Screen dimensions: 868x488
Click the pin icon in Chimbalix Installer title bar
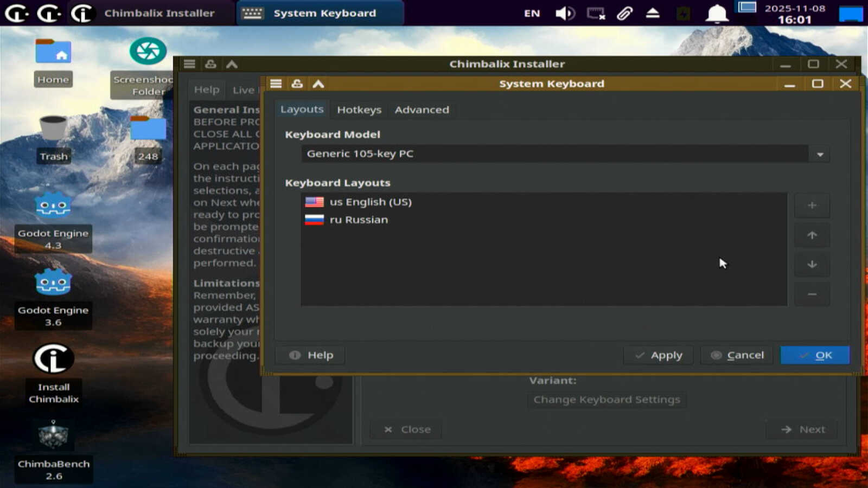coord(210,64)
